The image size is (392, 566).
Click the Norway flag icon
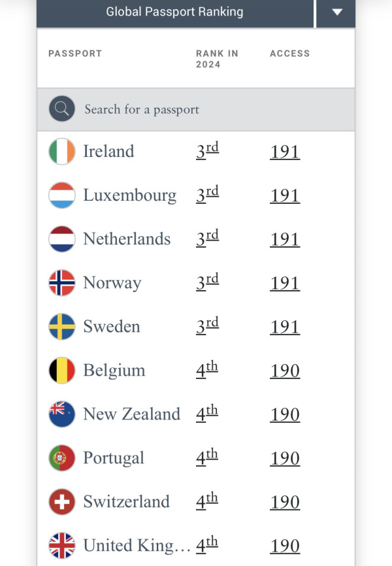tap(62, 283)
